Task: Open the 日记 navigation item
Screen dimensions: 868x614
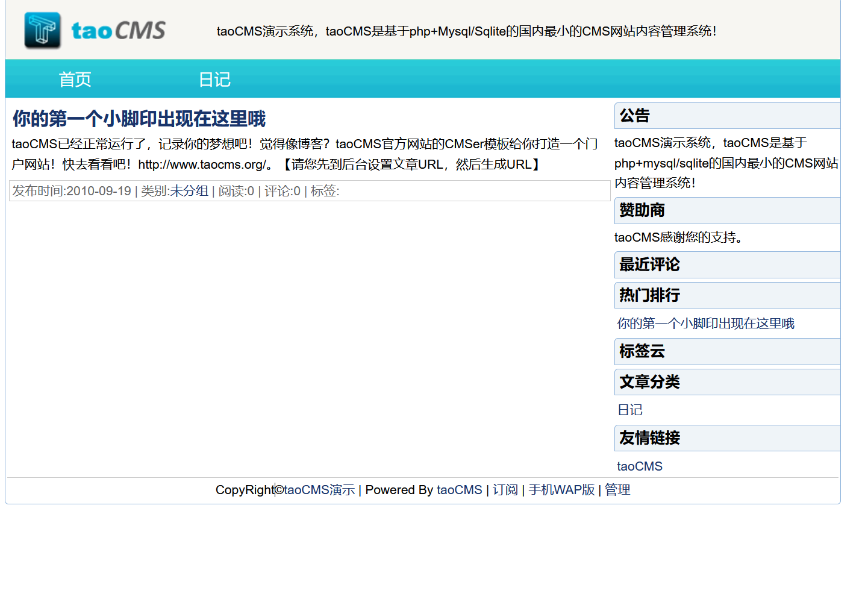Action: pos(214,79)
